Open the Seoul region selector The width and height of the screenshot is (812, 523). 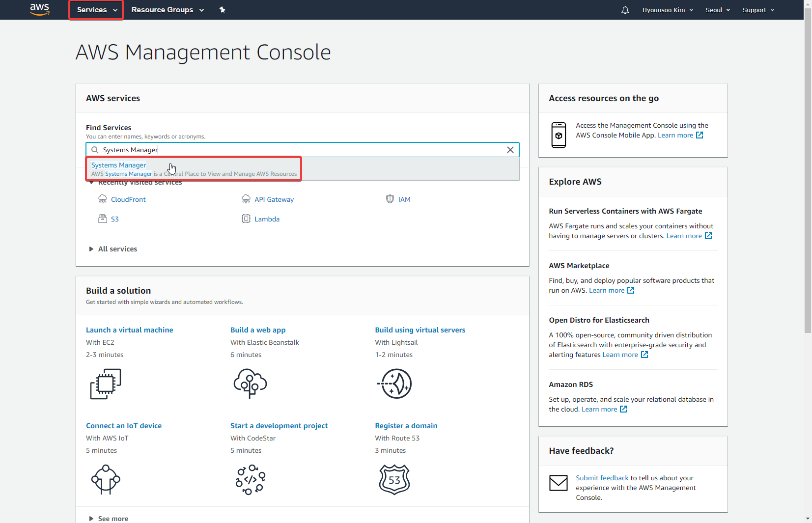(718, 10)
